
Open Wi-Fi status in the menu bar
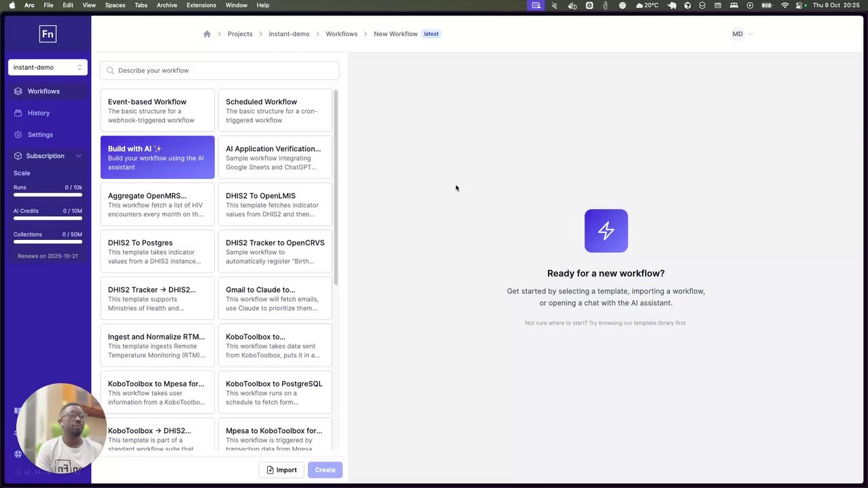(x=785, y=5)
